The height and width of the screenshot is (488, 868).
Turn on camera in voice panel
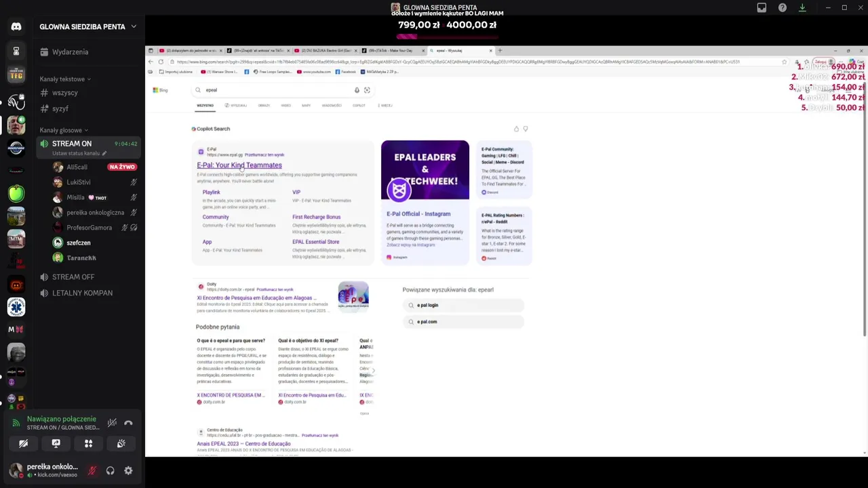tap(23, 443)
